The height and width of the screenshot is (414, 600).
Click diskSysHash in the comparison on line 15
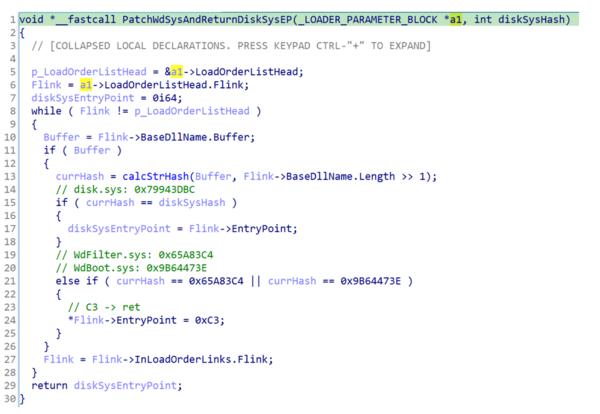[192, 203]
